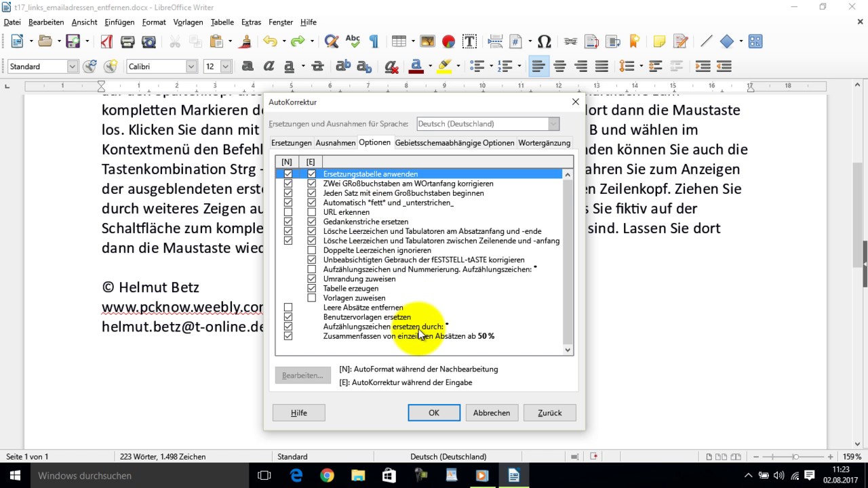This screenshot has width=868, height=488.
Task: Switch to Gebietsschemaabhängige Optionen tab
Action: pos(455,143)
